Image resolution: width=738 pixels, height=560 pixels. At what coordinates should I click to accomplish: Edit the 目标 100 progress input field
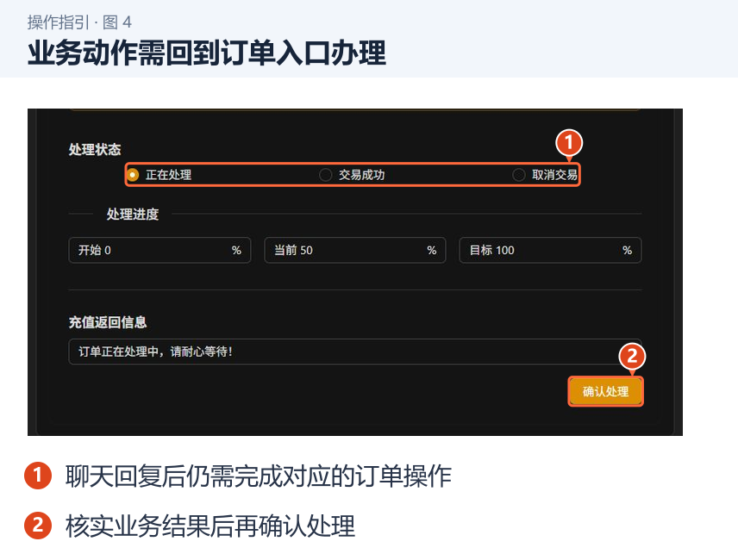tap(550, 250)
